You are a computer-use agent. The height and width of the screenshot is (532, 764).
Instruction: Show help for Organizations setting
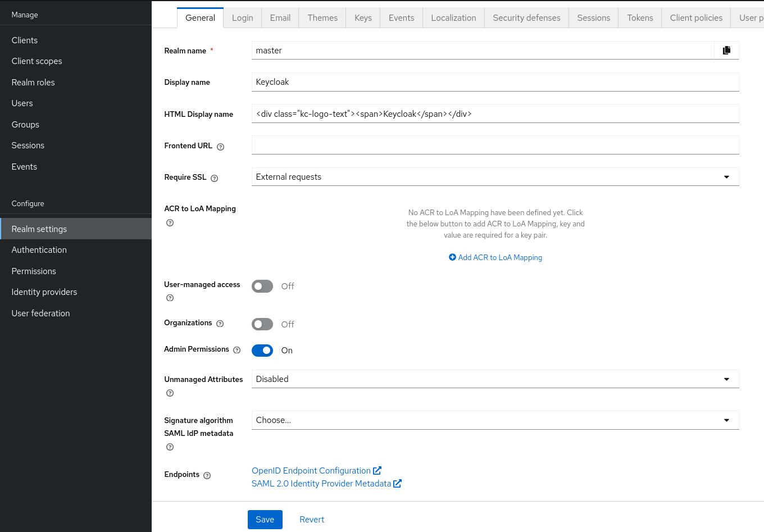click(x=220, y=324)
